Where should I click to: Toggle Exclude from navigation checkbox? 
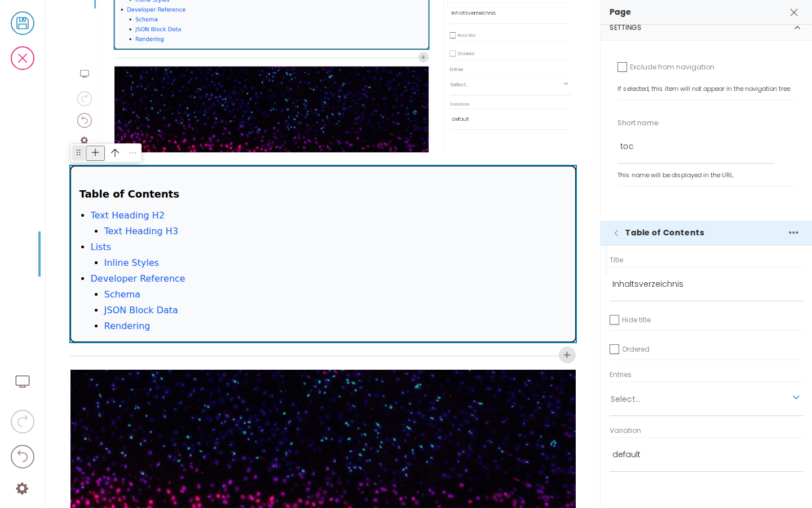click(622, 67)
